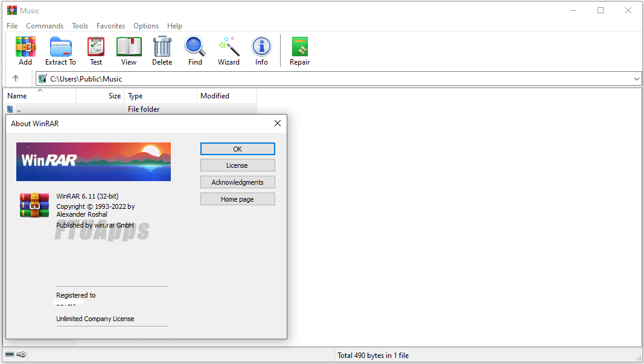
Task: Click the Delete files icon
Action: pos(162,50)
